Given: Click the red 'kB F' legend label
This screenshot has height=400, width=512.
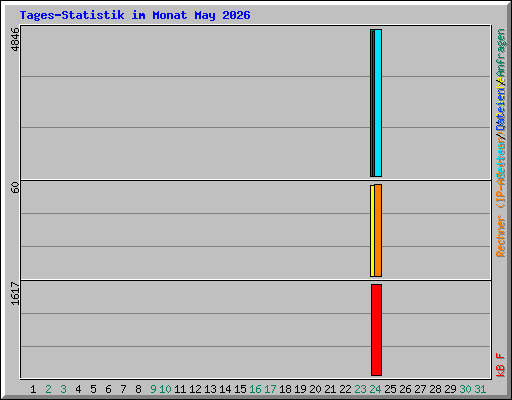Looking at the screenshot, I should click(501, 365).
